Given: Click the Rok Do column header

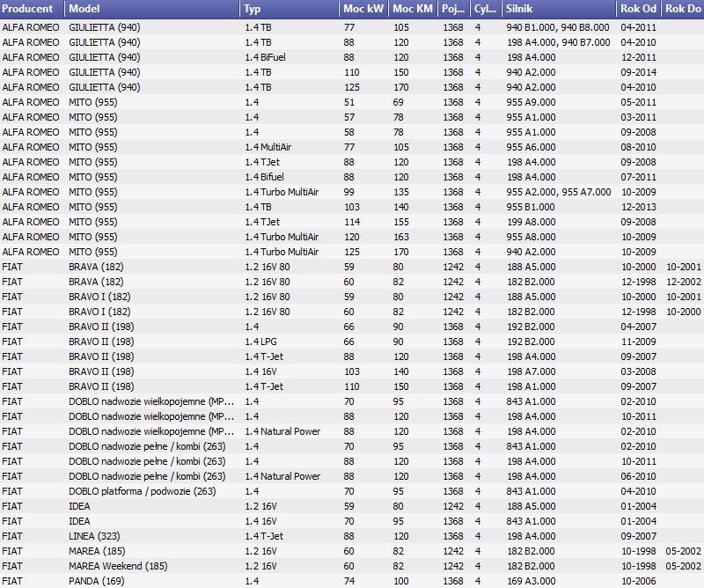Looking at the screenshot, I should [683, 9].
